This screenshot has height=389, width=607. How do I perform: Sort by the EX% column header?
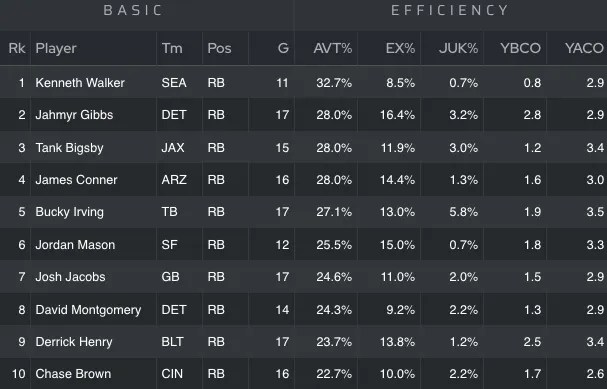[400, 48]
